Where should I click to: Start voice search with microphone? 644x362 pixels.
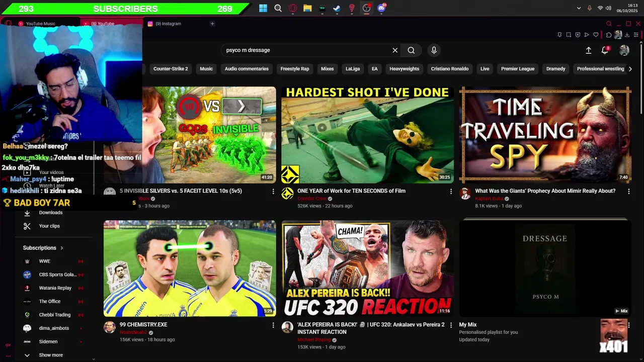click(434, 50)
